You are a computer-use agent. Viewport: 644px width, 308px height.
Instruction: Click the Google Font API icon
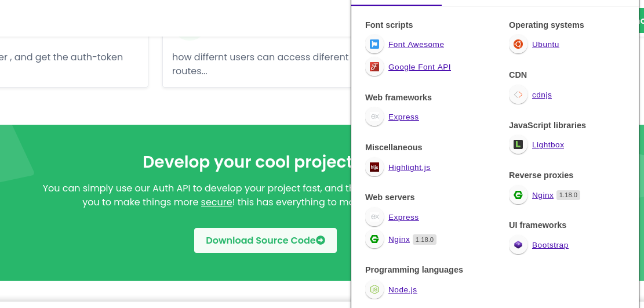(x=374, y=67)
